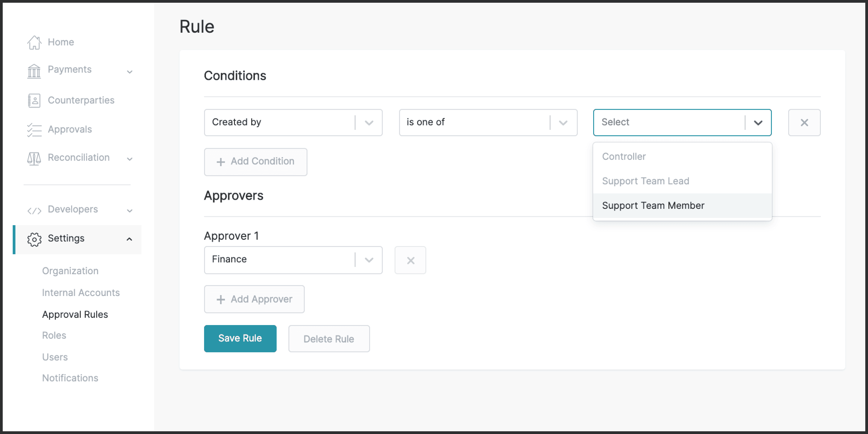Select Support Team Member from dropdown
868x434 pixels.
(x=653, y=205)
